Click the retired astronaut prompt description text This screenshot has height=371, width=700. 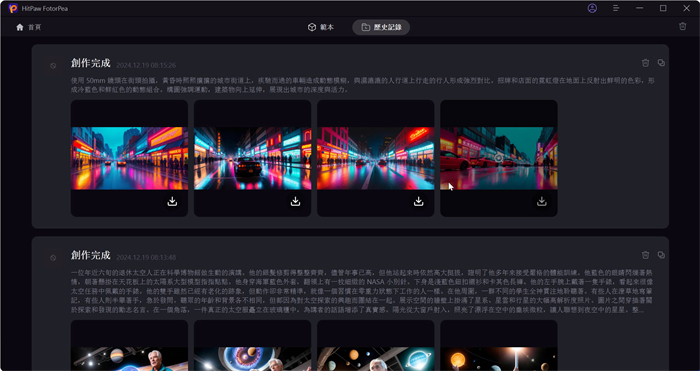tap(362, 291)
